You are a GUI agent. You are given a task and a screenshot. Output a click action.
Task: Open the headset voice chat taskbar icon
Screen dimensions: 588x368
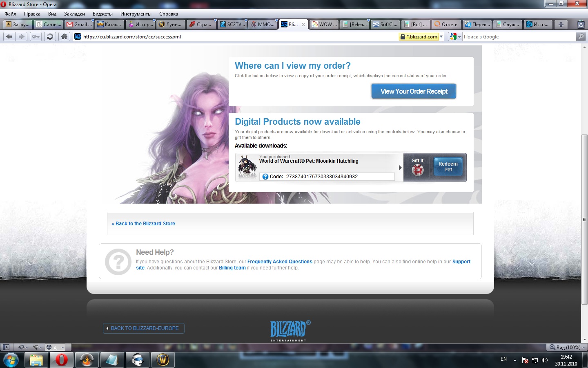[137, 360]
